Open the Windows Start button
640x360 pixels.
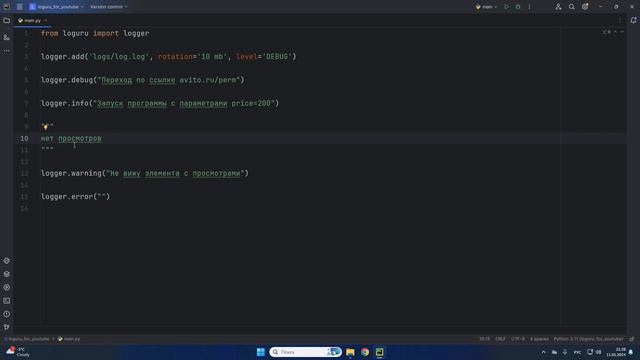(x=260, y=352)
